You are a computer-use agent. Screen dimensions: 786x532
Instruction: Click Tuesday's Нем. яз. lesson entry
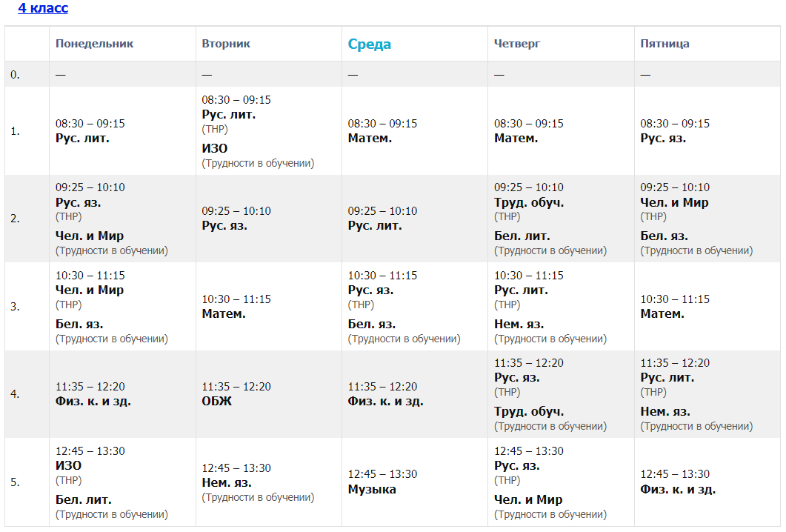click(227, 483)
